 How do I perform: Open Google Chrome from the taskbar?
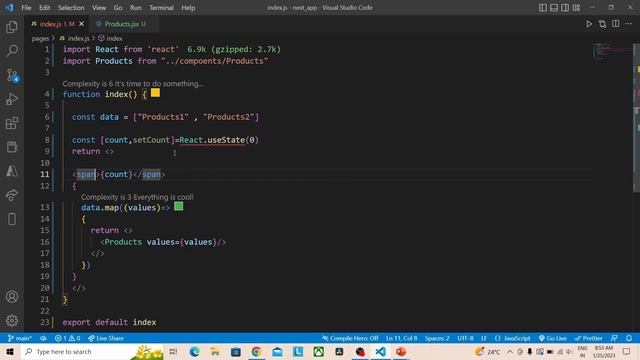click(256, 352)
